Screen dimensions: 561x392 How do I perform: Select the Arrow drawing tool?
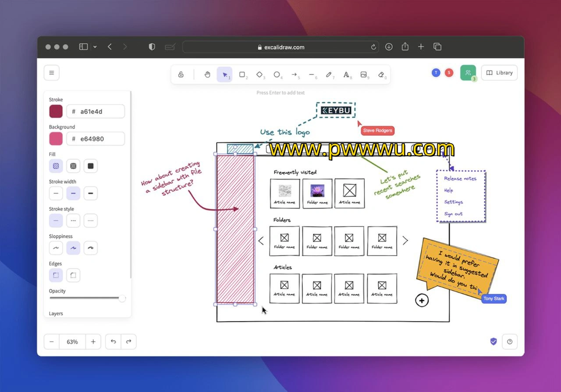[295, 75]
